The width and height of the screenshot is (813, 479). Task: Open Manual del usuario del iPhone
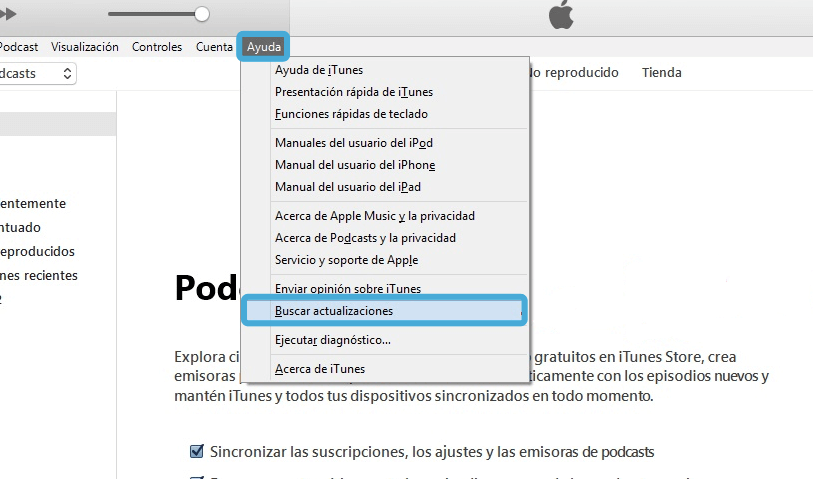click(385, 165)
